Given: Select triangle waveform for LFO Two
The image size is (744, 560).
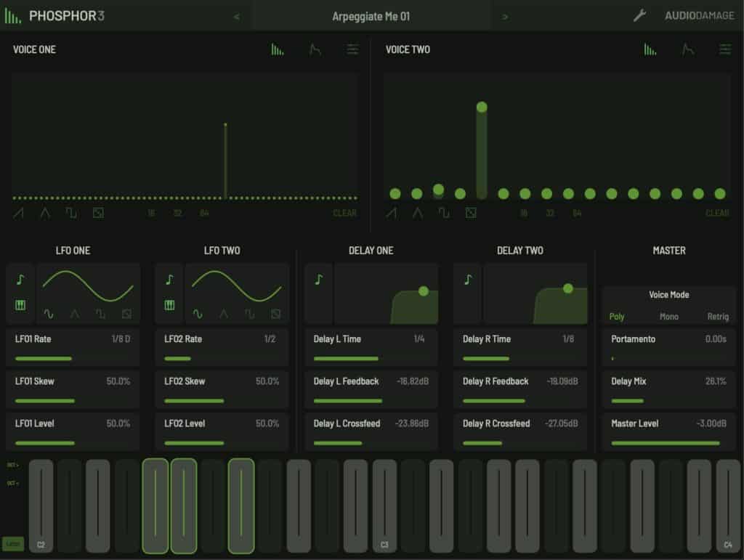Looking at the screenshot, I should (224, 314).
